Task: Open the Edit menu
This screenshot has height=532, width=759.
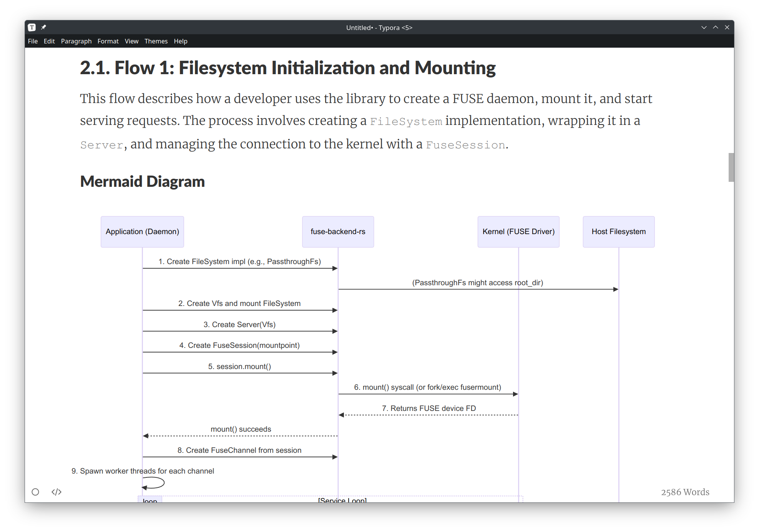Action: tap(49, 41)
